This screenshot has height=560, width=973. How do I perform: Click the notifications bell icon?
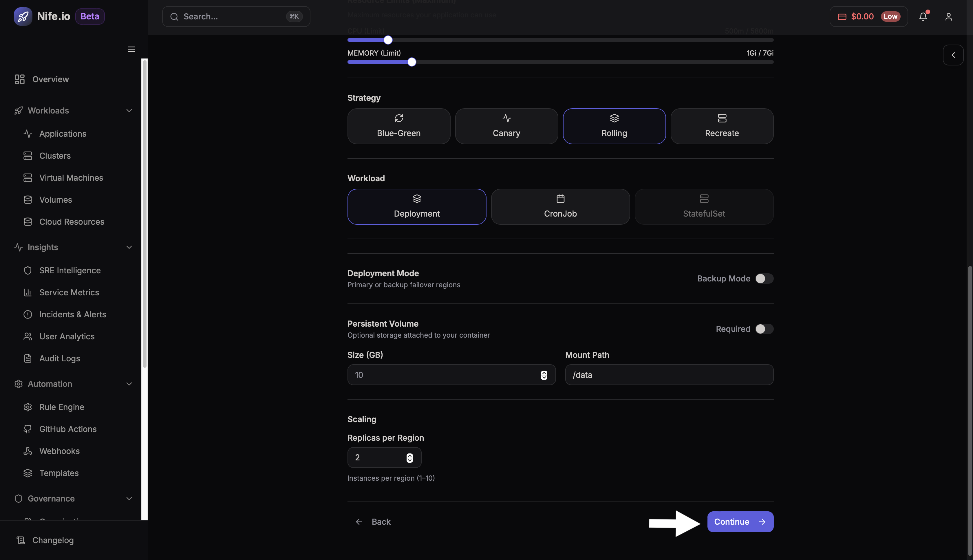tap(923, 17)
